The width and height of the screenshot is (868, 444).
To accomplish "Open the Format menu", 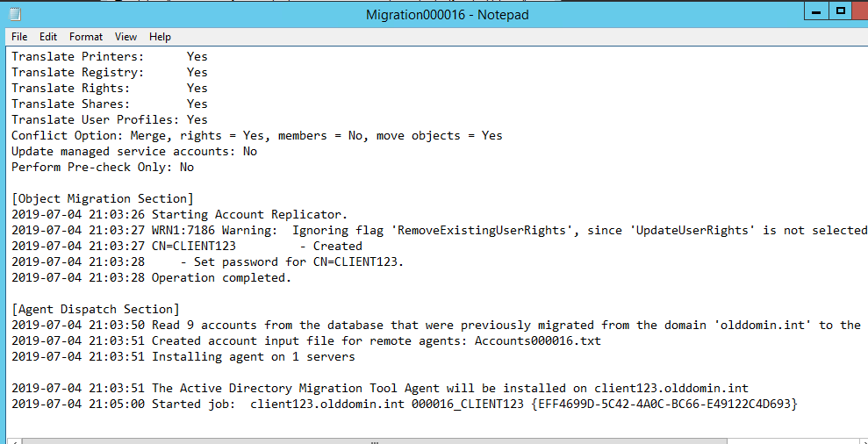I will pyautogui.click(x=86, y=37).
